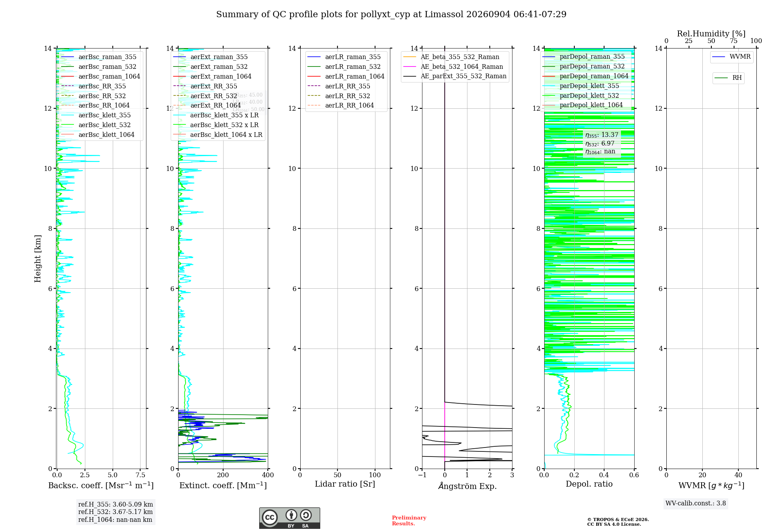The height and width of the screenshot is (532, 783).
Task: Click the 'CC BY SA 4.0 License.' text
Action: [x=614, y=524]
